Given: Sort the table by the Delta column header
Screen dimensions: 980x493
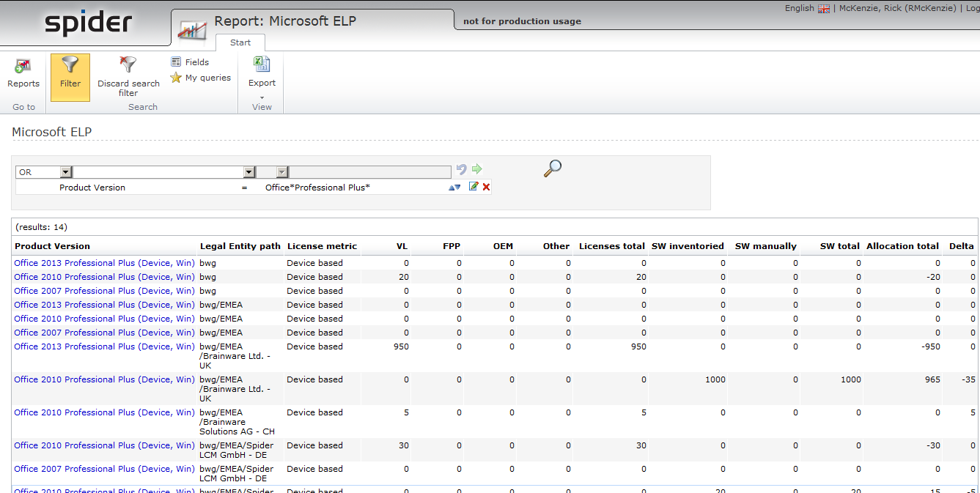Looking at the screenshot, I should (x=961, y=246).
